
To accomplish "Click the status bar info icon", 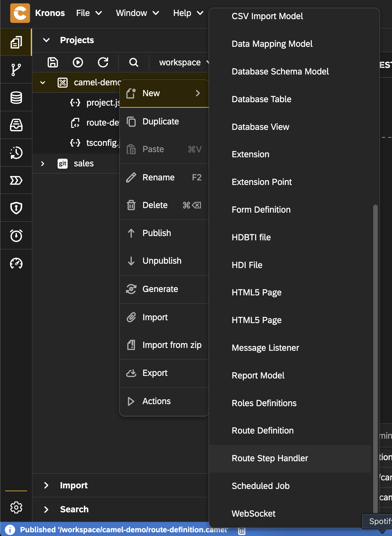I will click(10, 530).
